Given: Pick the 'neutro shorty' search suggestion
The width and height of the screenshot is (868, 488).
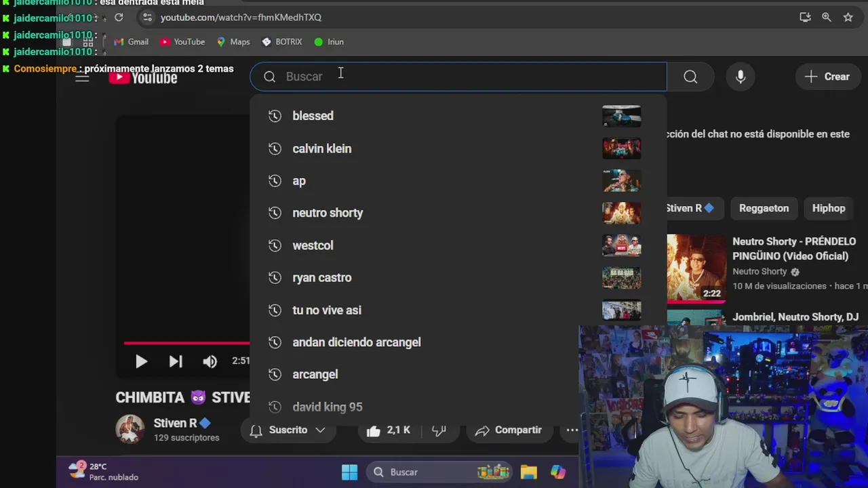Looking at the screenshot, I should point(458,213).
